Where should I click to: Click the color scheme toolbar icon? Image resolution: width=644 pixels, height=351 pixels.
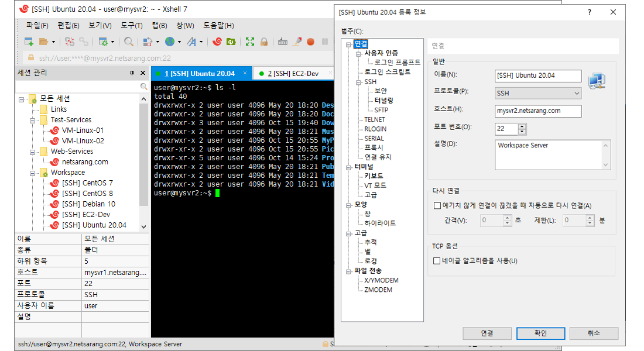[x=148, y=42]
